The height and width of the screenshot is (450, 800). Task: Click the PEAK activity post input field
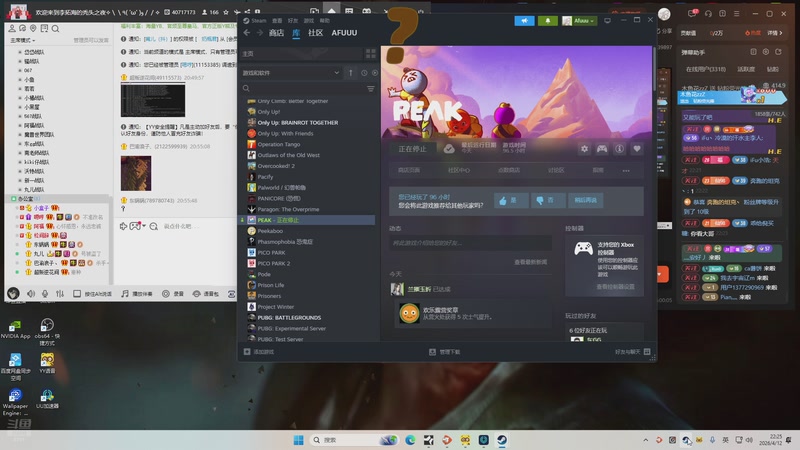tap(470, 243)
